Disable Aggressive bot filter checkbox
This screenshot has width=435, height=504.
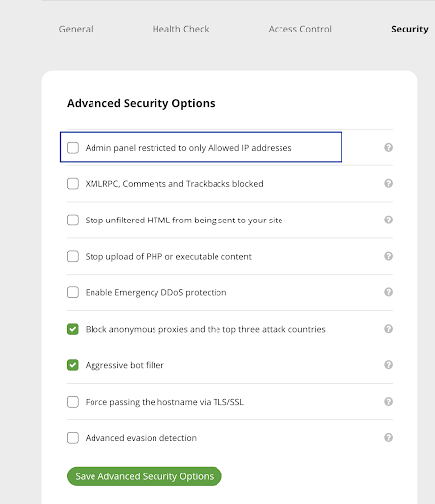click(x=73, y=365)
